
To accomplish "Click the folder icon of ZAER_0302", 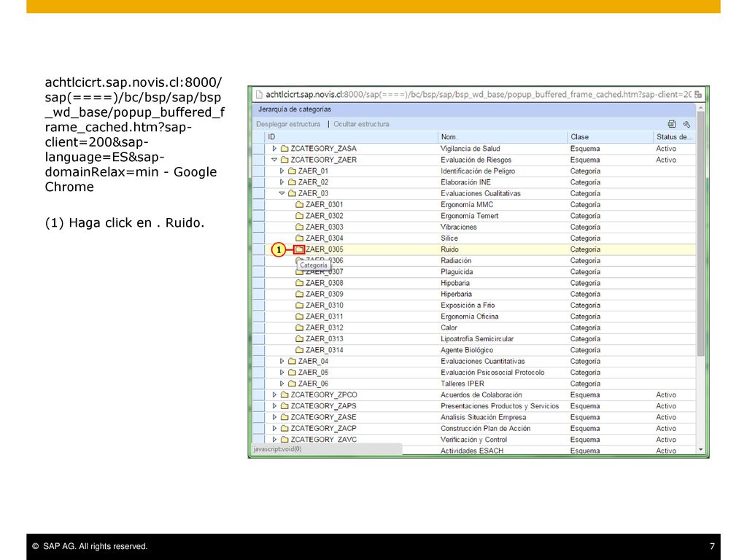I will pyautogui.click(x=299, y=216).
